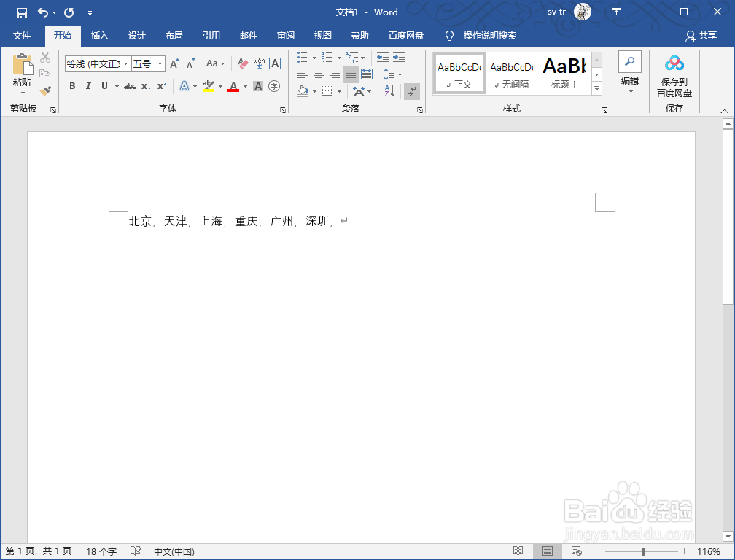Toggle show/hide paragraph marks
This screenshot has width=735, height=560.
tap(412, 91)
